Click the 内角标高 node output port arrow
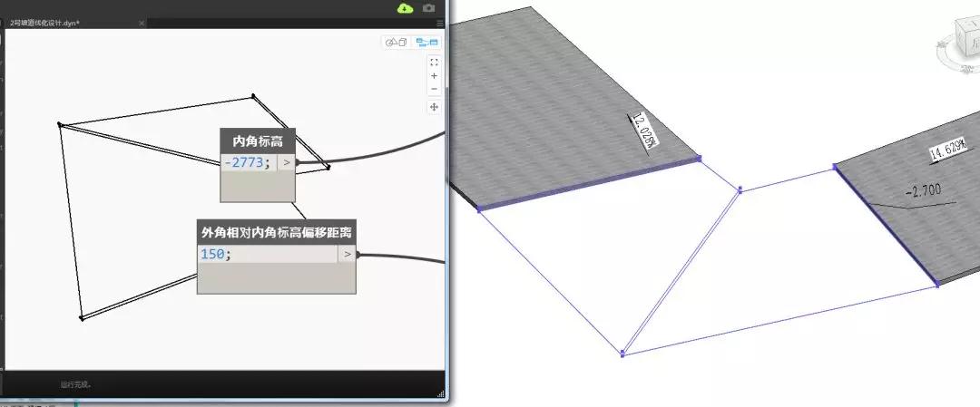 click(286, 163)
